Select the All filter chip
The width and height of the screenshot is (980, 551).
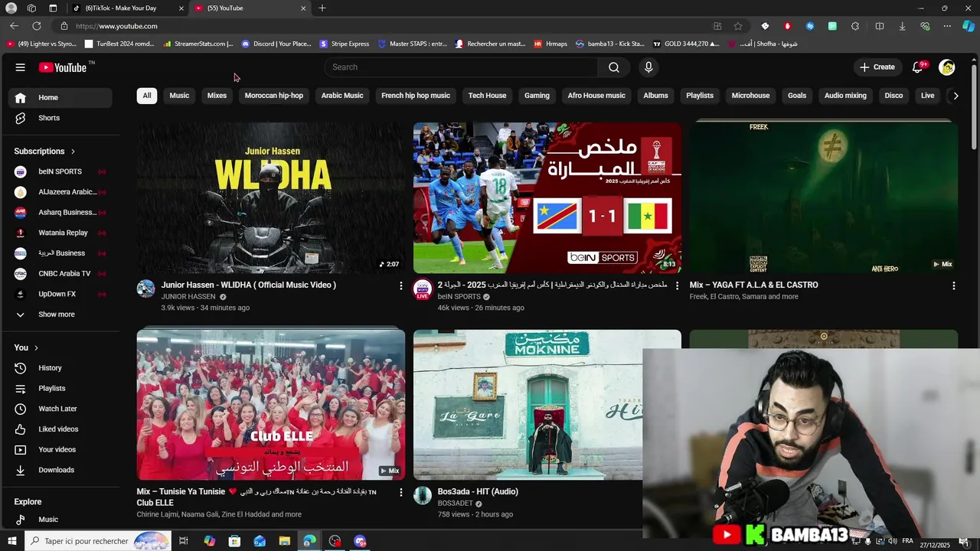(x=147, y=96)
